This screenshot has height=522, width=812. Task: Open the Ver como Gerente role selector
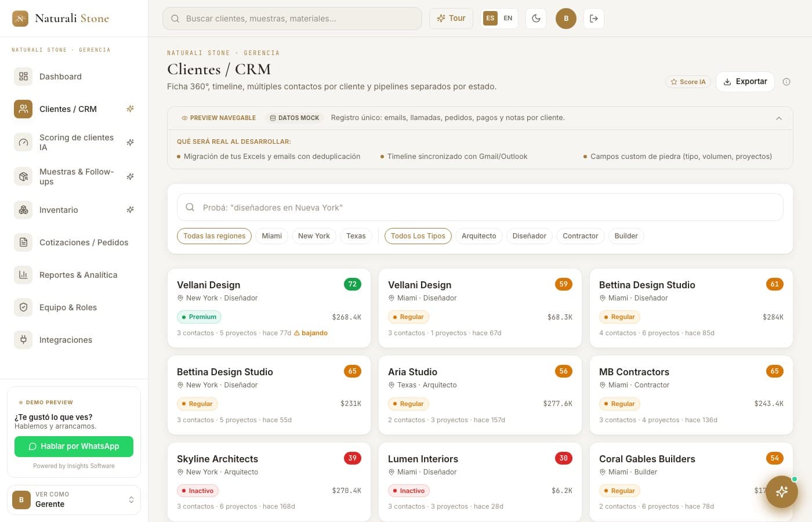74,499
